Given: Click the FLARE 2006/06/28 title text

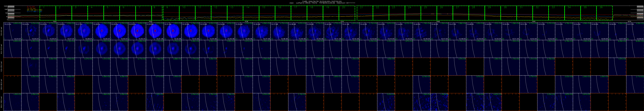Looking at the screenshot, I should tap(322, 1).
